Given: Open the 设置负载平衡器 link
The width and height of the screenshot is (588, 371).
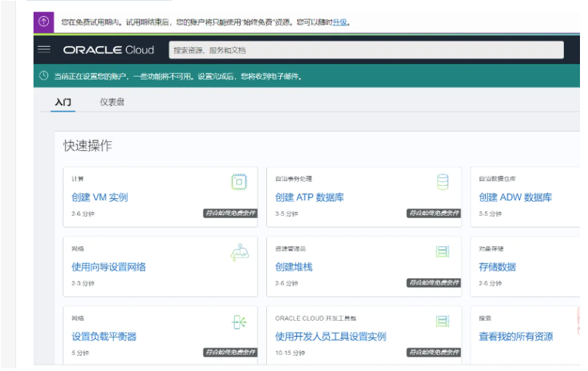Looking at the screenshot, I should [x=104, y=337].
